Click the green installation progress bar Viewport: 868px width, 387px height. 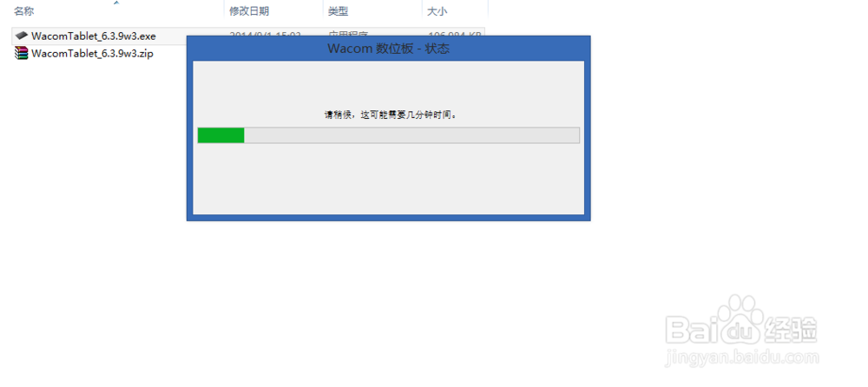coord(389,135)
